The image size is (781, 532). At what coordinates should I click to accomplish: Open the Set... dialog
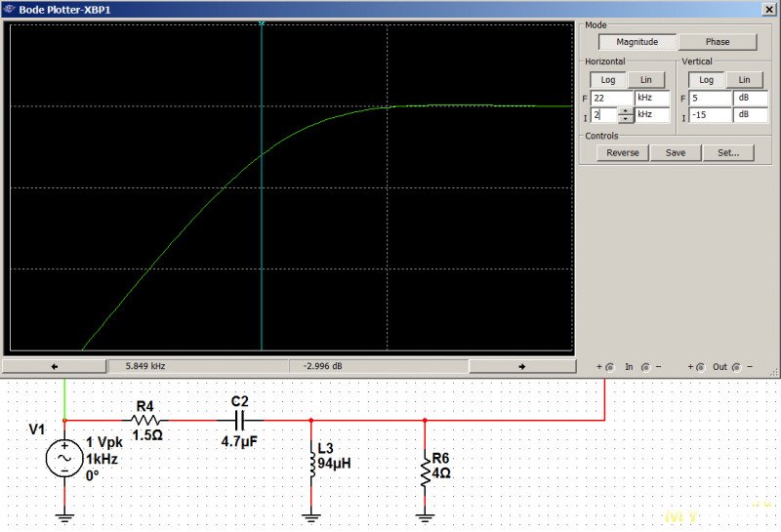tap(728, 153)
